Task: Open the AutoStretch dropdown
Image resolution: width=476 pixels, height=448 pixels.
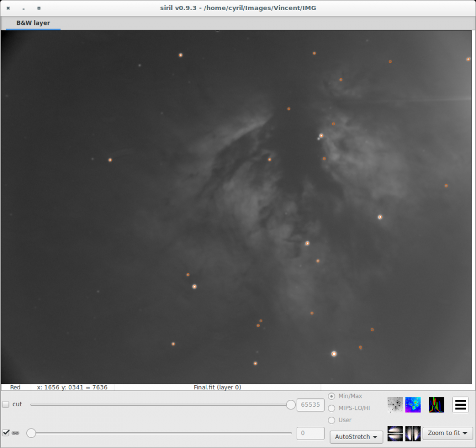Action: [356, 437]
